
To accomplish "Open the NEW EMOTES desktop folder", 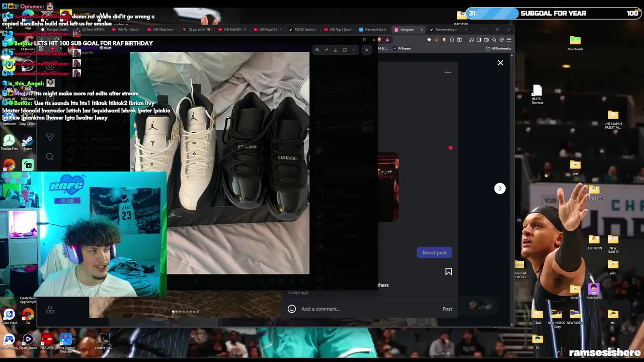I will 613,244.
